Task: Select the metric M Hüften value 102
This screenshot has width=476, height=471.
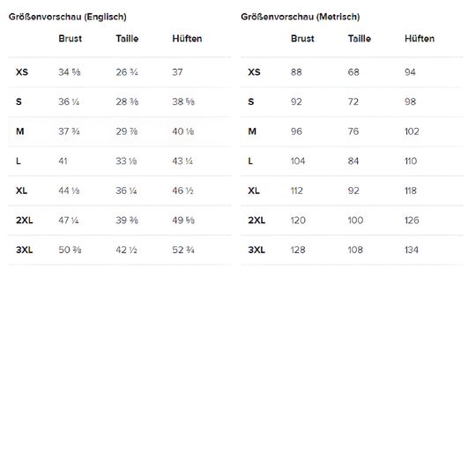Action: tap(412, 131)
